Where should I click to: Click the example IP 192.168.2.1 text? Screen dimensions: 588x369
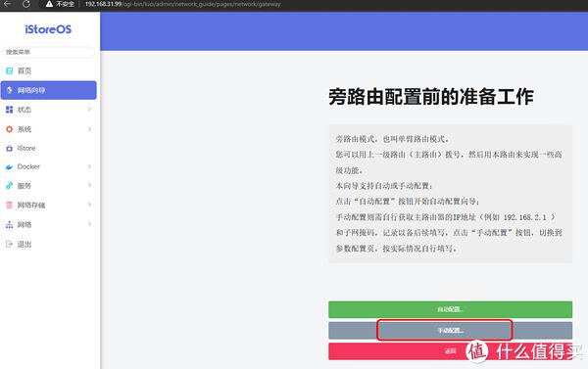pos(524,217)
